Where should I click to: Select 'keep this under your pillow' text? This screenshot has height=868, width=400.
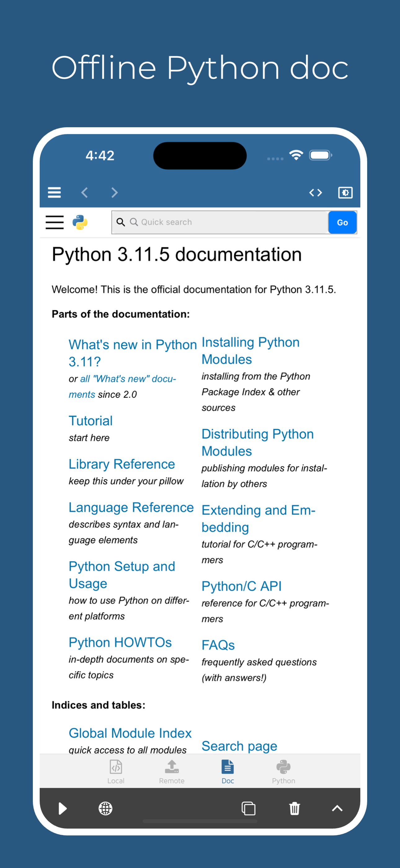pos(126,481)
